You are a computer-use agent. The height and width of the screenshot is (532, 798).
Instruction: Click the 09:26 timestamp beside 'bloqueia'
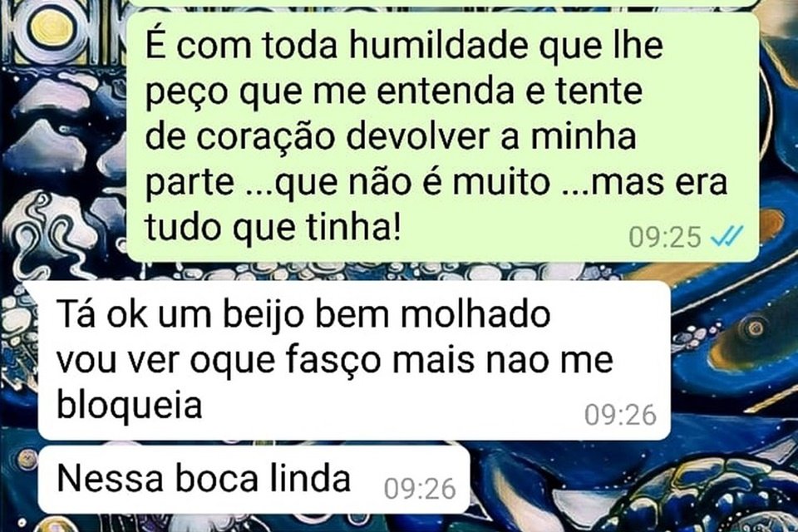620,415
